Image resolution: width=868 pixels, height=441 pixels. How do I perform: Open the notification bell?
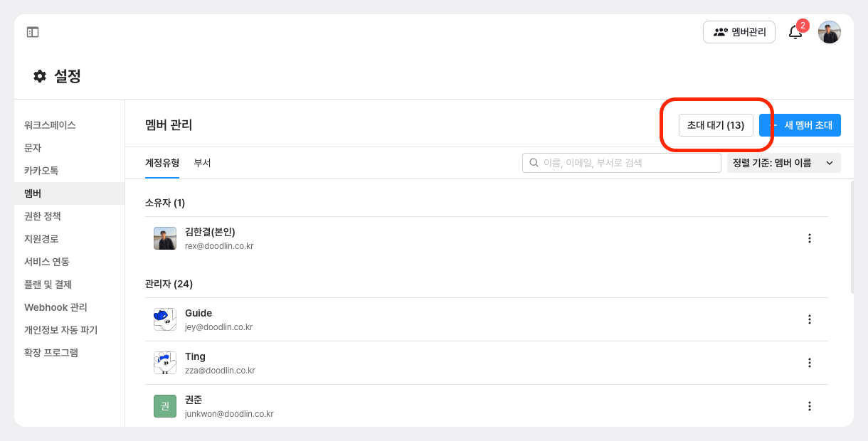point(795,32)
